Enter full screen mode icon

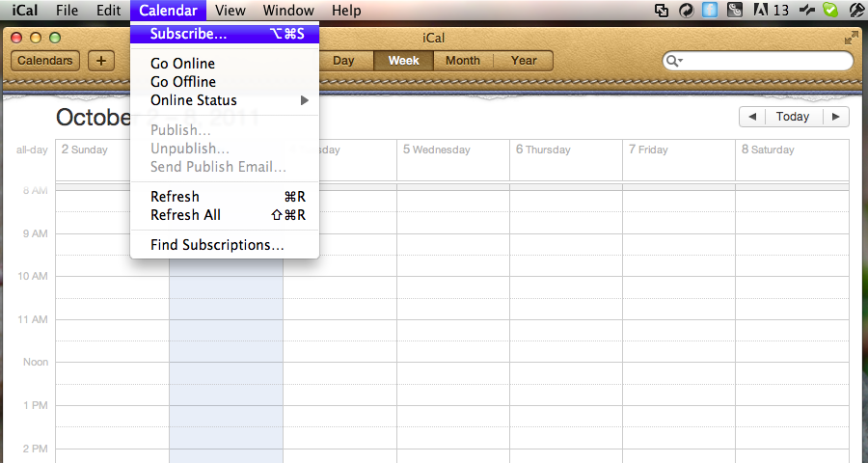tap(851, 38)
